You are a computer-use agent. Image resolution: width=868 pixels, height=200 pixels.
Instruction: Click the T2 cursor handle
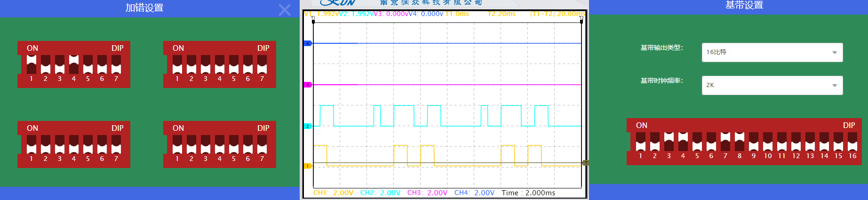pos(581,20)
